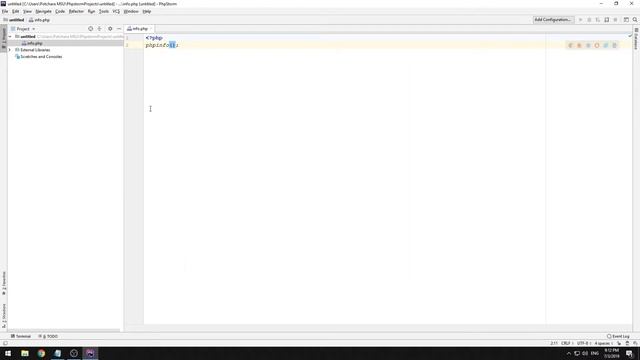The image size is (640, 360).
Task: Click the Run play icon in toolbar
Action: [x=580, y=20]
